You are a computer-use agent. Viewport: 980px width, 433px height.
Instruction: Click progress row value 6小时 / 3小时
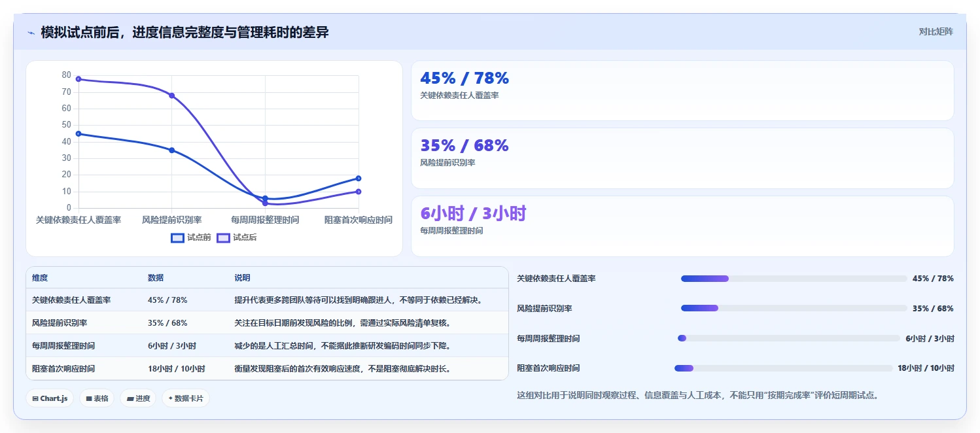[x=930, y=339]
